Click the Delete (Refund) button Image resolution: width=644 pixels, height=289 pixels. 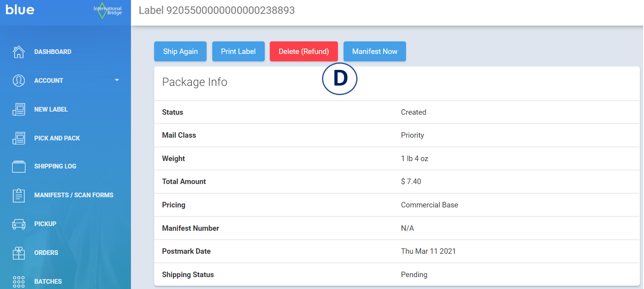(x=303, y=51)
